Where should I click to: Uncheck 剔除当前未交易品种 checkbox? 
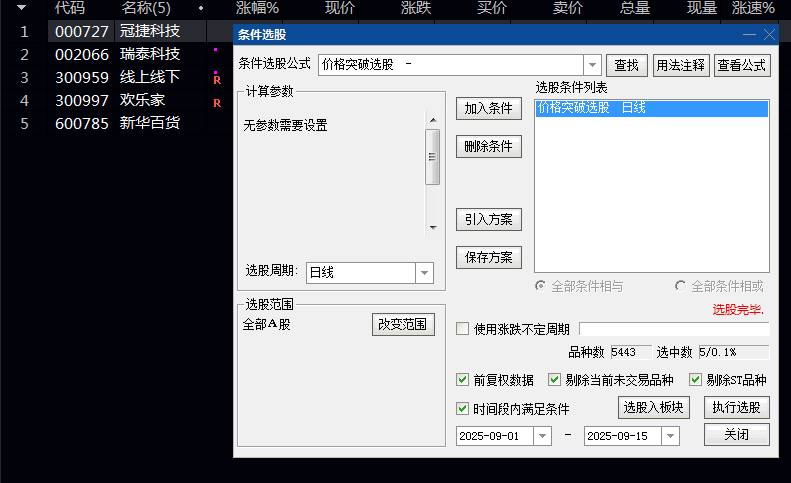pyautogui.click(x=554, y=380)
